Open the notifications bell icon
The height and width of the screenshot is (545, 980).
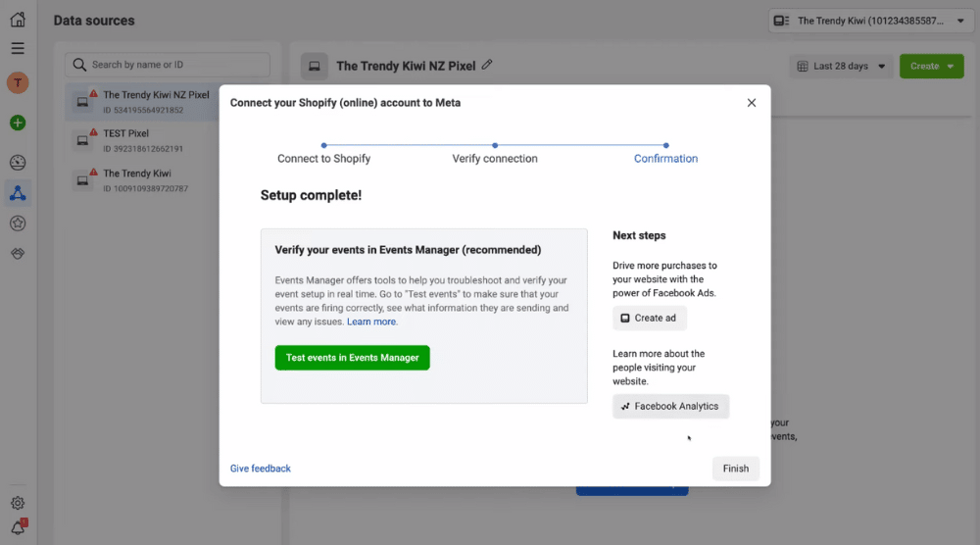[18, 527]
